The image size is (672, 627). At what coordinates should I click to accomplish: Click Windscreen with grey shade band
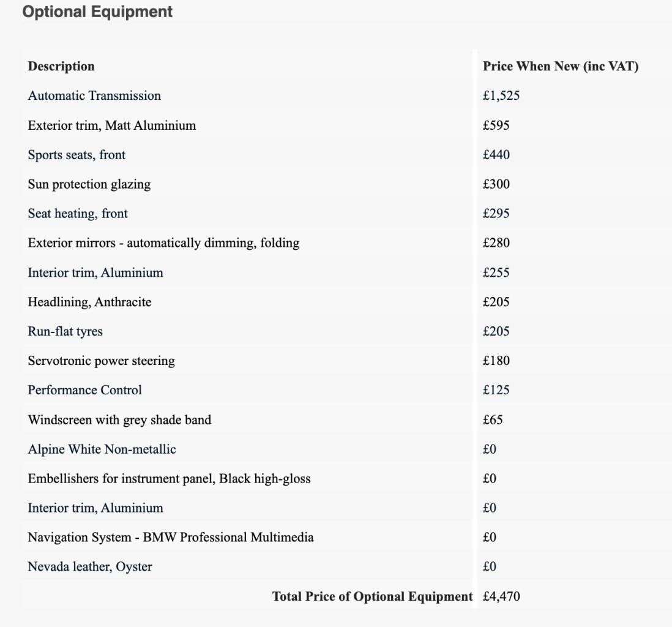coord(119,420)
